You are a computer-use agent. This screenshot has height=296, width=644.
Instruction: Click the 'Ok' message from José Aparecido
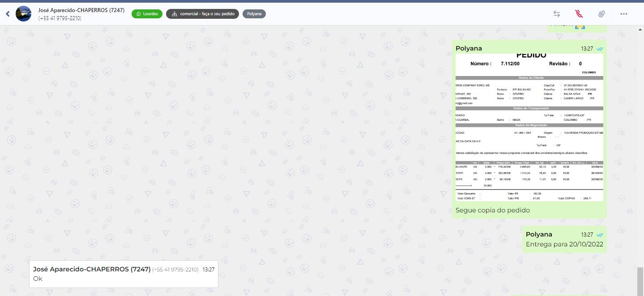point(38,279)
